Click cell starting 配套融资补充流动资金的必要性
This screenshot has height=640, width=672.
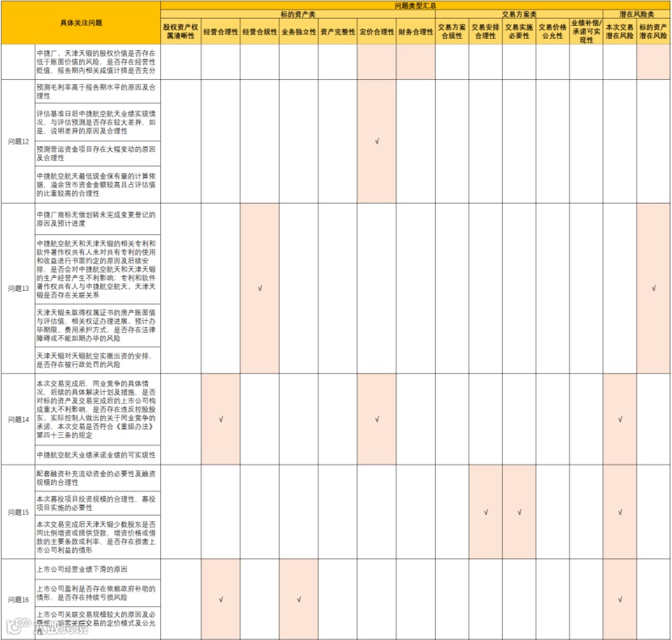tap(98, 478)
